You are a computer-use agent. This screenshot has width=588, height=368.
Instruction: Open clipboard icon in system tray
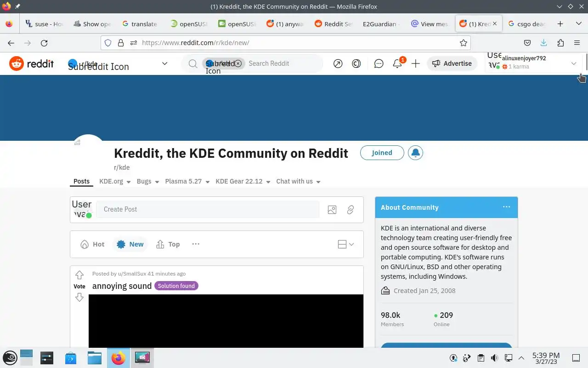coord(481,358)
